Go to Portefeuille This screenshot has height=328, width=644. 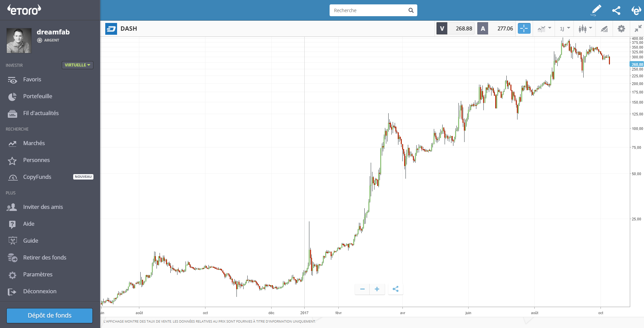(38, 96)
